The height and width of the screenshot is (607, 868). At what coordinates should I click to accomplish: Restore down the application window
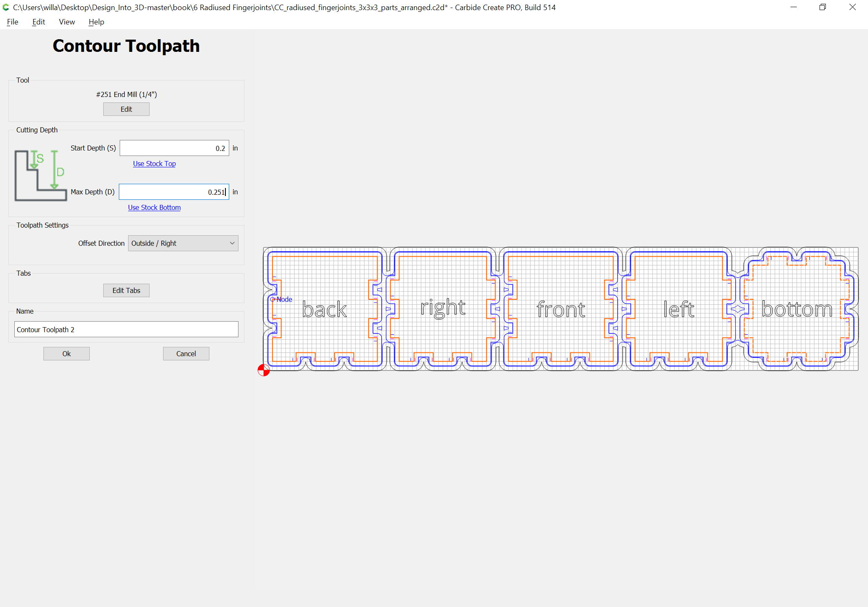823,7
